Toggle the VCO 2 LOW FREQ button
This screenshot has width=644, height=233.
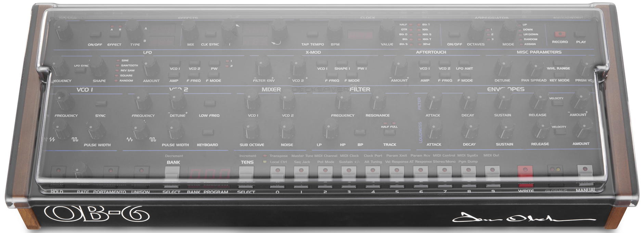(209, 103)
